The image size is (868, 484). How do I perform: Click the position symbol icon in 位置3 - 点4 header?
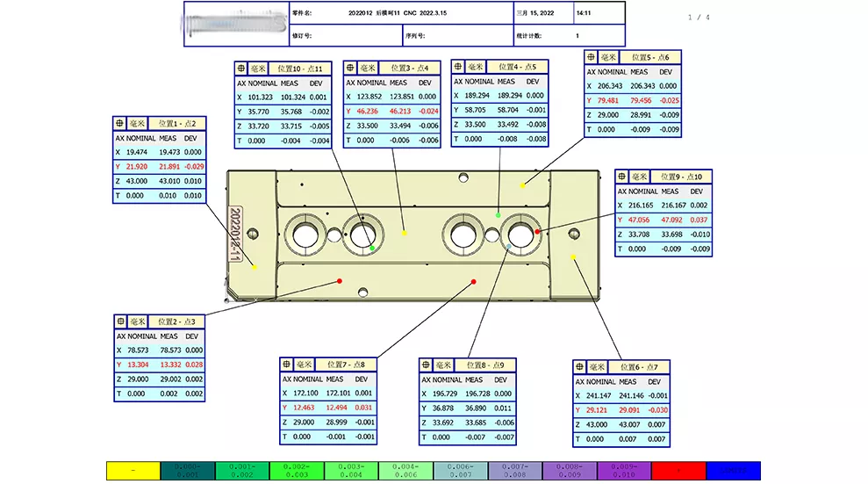point(351,69)
